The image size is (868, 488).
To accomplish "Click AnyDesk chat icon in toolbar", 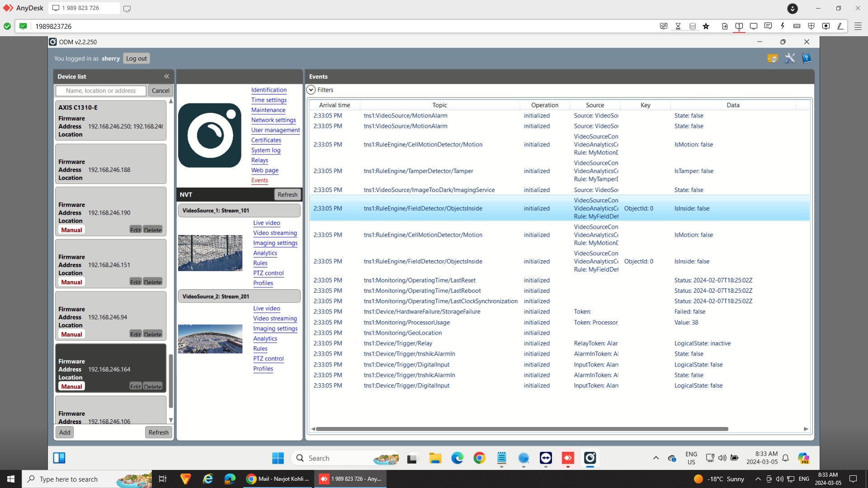I will pos(768,26).
